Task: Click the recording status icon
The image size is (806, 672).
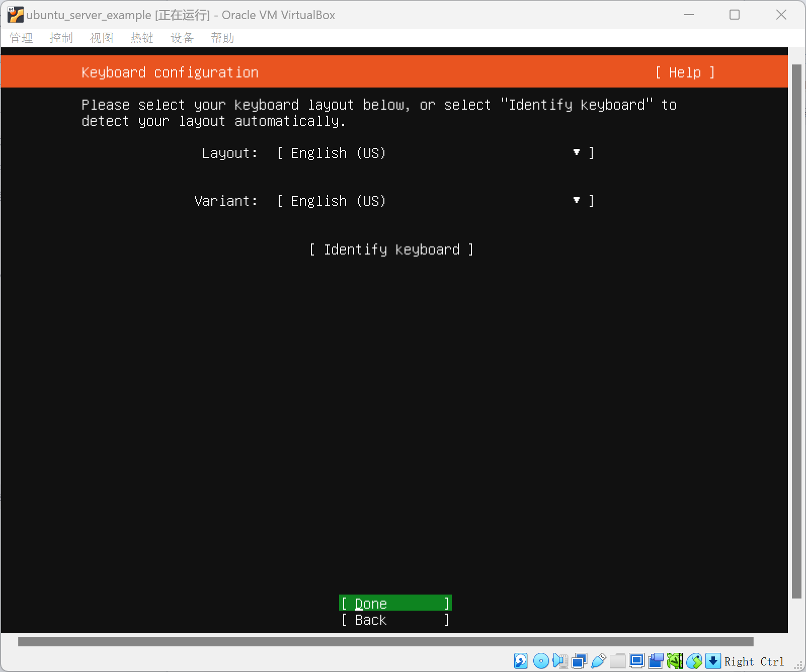Action: pyautogui.click(x=656, y=660)
